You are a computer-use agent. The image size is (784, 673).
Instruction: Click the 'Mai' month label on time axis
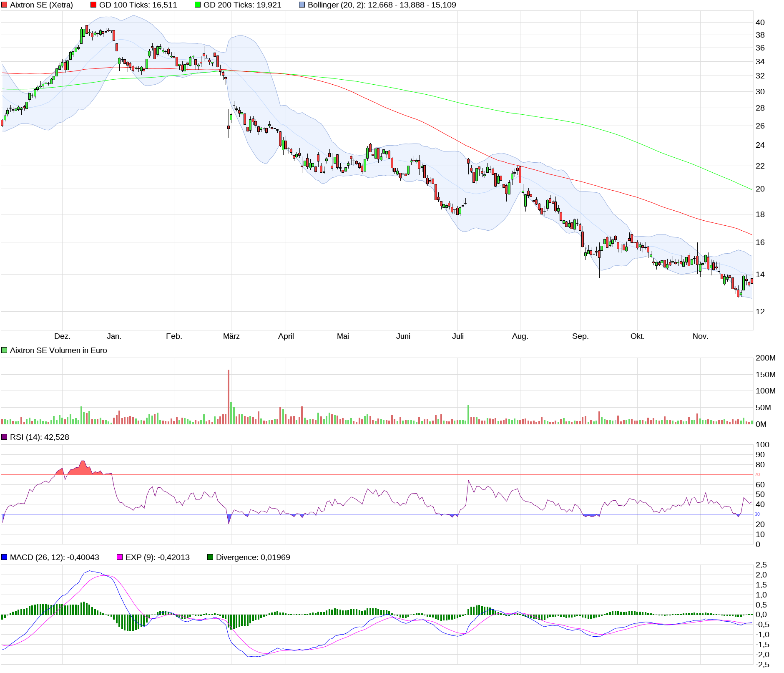(343, 336)
